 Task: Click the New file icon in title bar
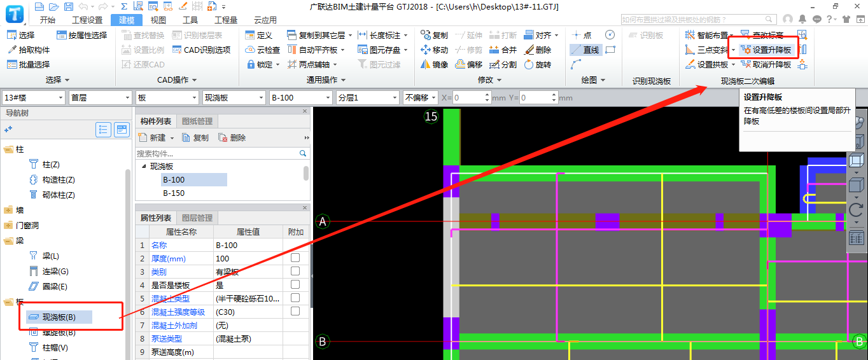point(39,7)
